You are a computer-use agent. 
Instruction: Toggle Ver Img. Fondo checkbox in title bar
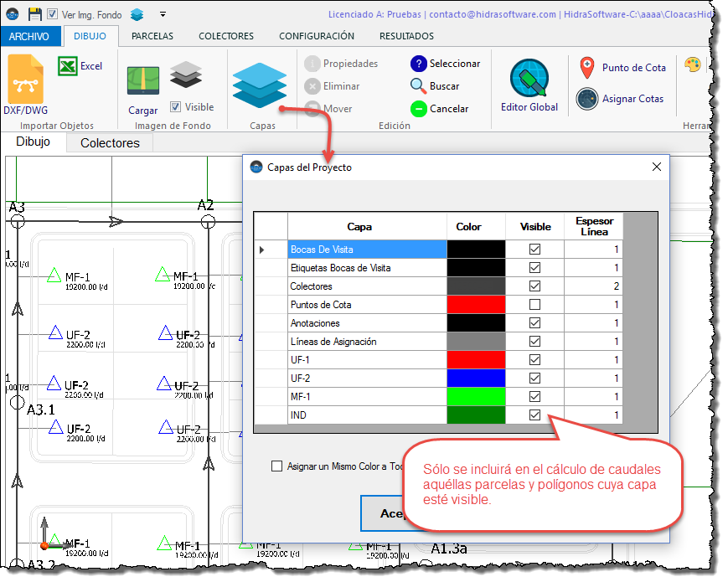(x=53, y=13)
